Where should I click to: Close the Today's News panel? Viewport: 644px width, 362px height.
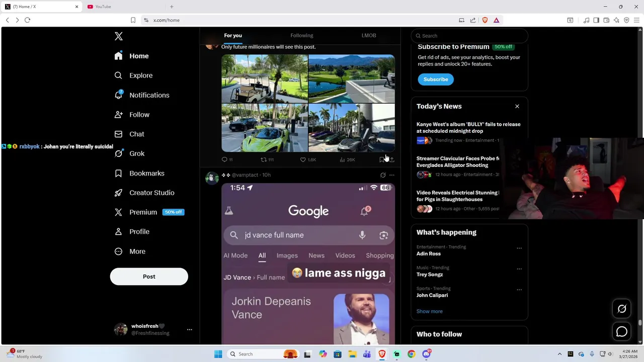click(x=517, y=106)
